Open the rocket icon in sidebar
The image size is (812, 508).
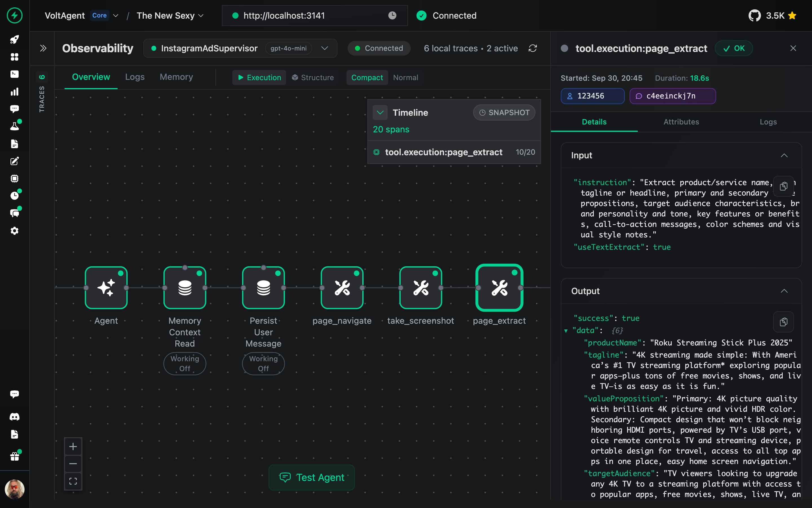(x=14, y=39)
